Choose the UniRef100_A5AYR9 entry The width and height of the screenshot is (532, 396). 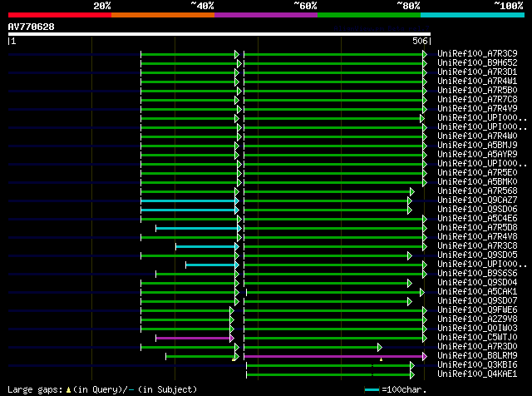pyautogui.click(x=477, y=154)
